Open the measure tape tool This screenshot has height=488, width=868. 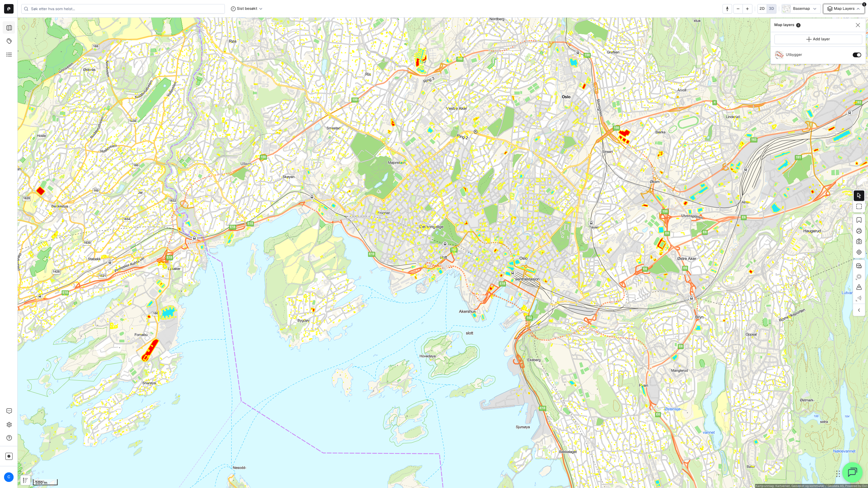[859, 266]
